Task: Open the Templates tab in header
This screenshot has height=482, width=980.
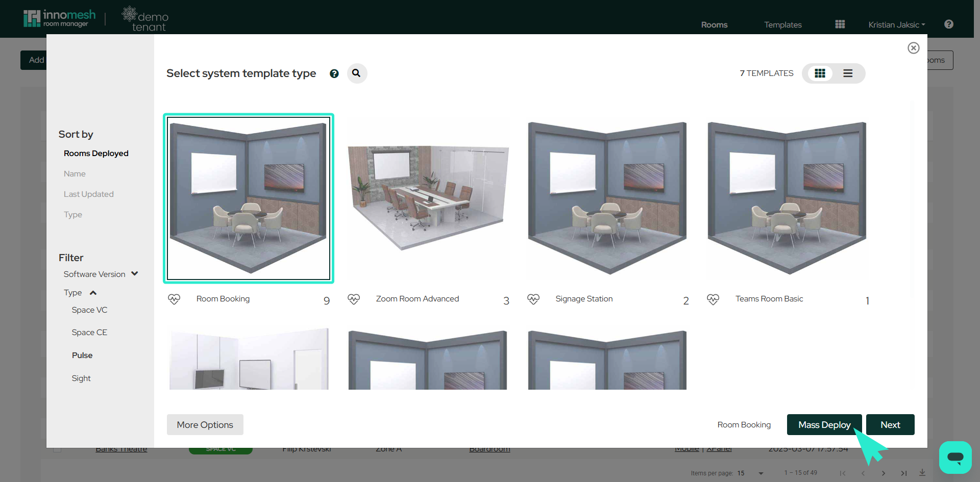Action: (783, 24)
